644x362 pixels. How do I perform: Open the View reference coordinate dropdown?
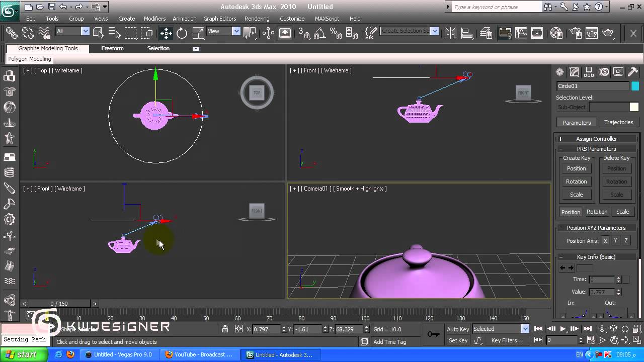[x=223, y=31]
